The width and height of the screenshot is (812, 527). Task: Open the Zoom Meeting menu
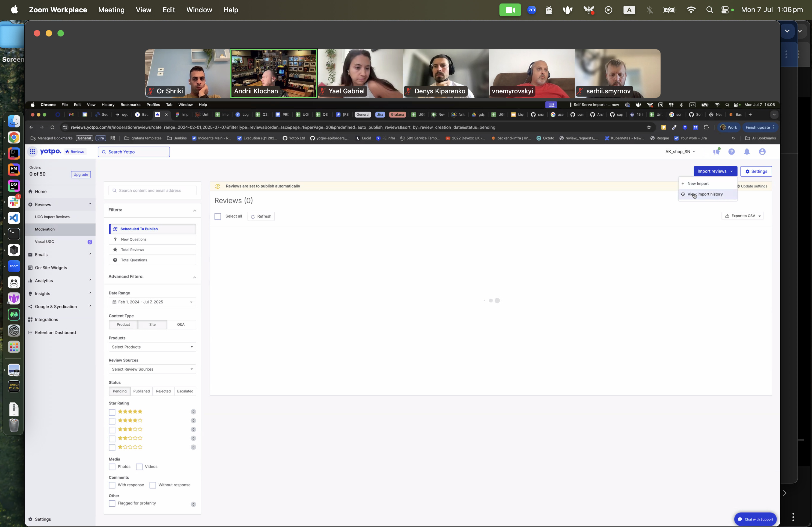tap(111, 10)
